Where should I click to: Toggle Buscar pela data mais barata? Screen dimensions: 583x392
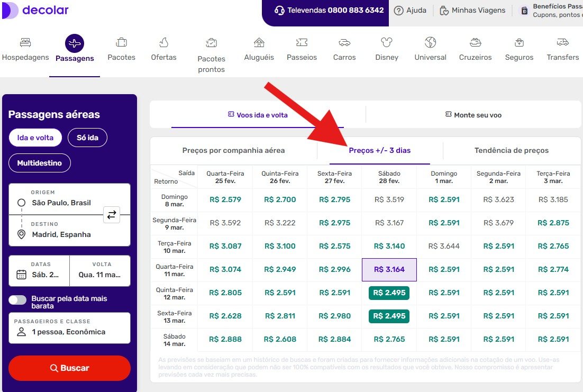pyautogui.click(x=17, y=300)
